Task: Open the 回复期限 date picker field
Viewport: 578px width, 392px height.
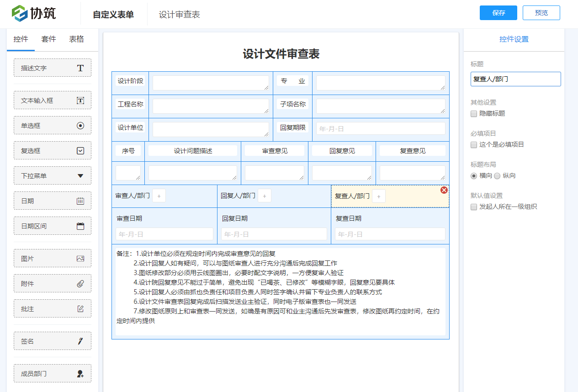Action: coord(380,129)
